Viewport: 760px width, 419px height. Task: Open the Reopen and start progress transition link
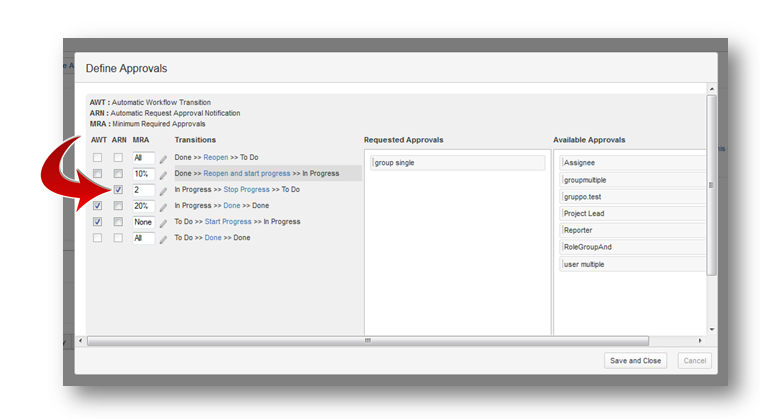click(x=246, y=173)
